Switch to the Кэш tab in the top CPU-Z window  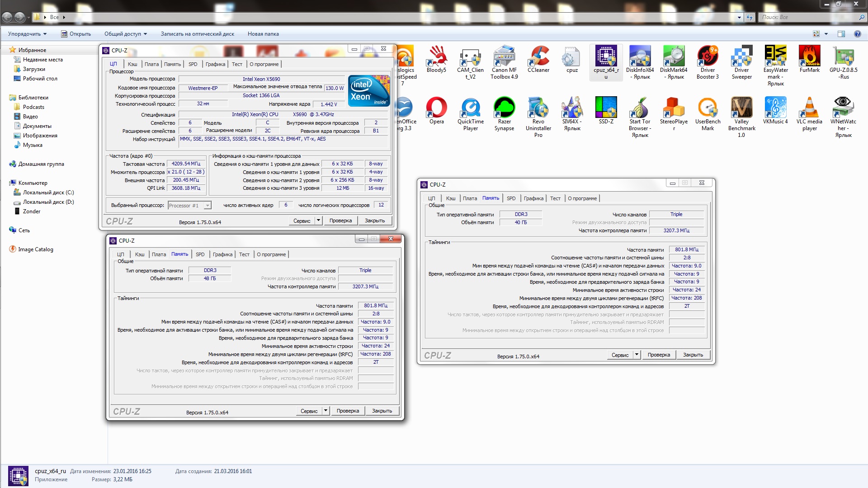click(132, 64)
